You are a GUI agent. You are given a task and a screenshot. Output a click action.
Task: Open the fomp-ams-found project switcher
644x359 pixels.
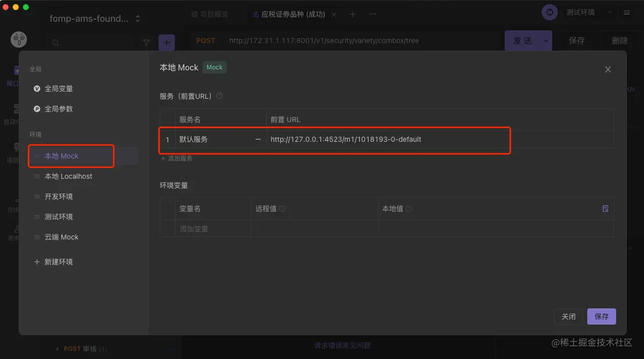pyautogui.click(x=95, y=19)
